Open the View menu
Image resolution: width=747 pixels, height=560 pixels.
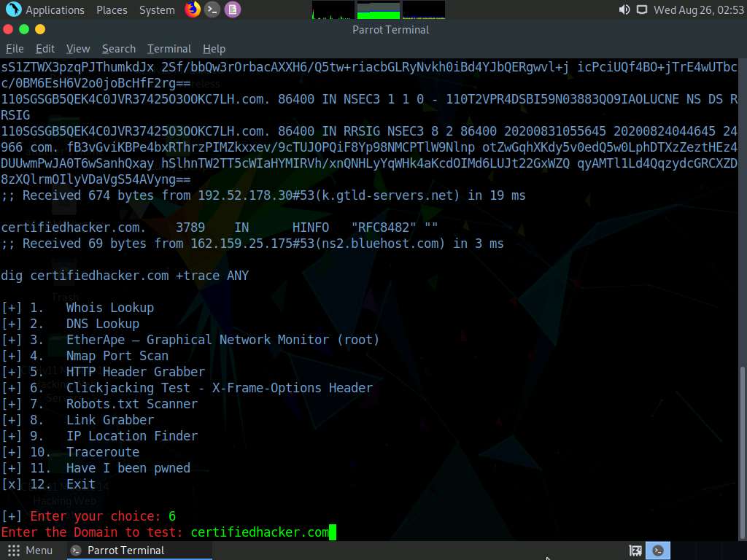coord(78,49)
